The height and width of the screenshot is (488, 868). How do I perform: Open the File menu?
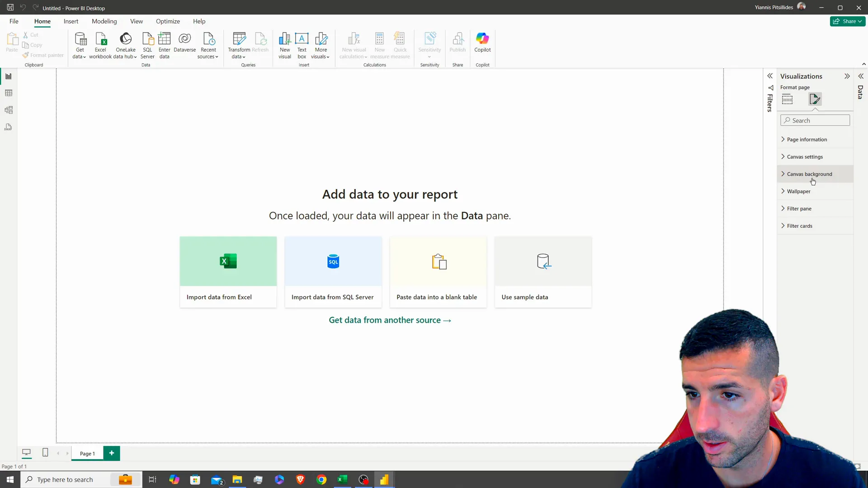[14, 21]
